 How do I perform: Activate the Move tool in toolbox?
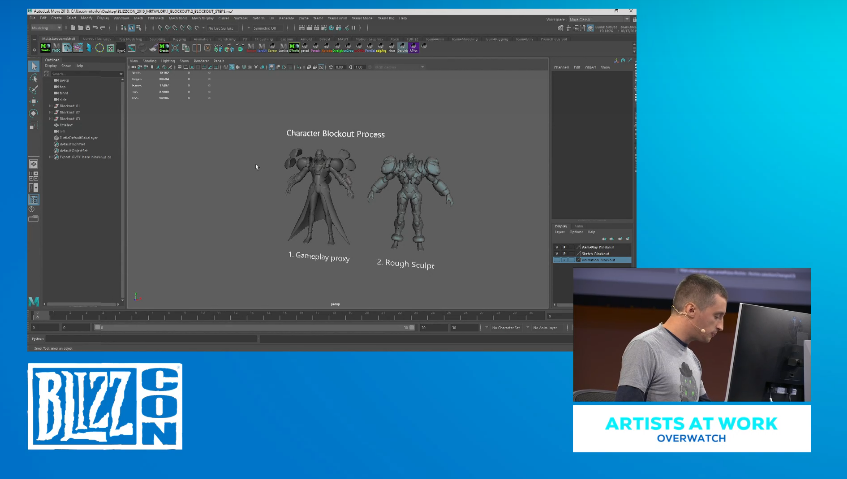click(33, 102)
